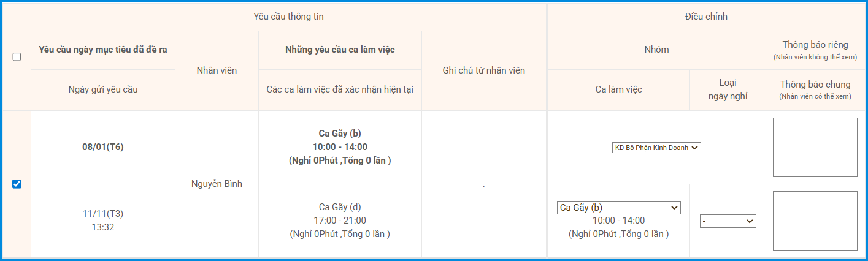The height and width of the screenshot is (261, 868).
Task: Click the "Thông báo chung" header label
Action: pyautogui.click(x=815, y=85)
